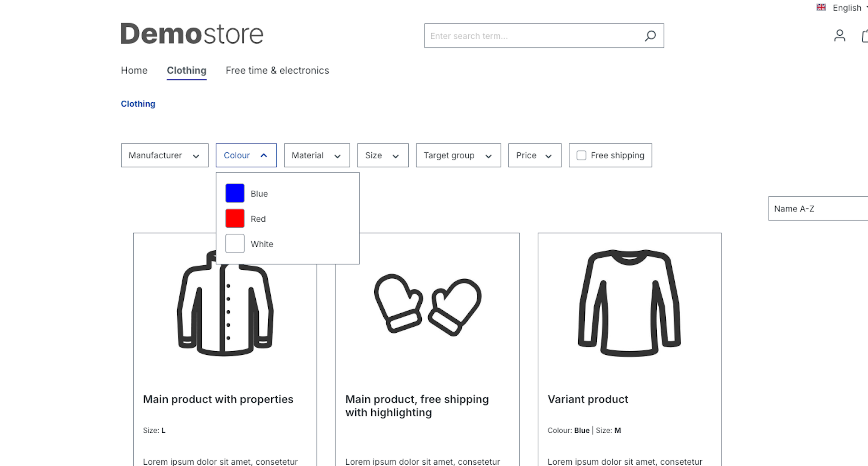Click the Clothing breadcrumb link
The width and height of the screenshot is (868, 466).
[x=138, y=104]
